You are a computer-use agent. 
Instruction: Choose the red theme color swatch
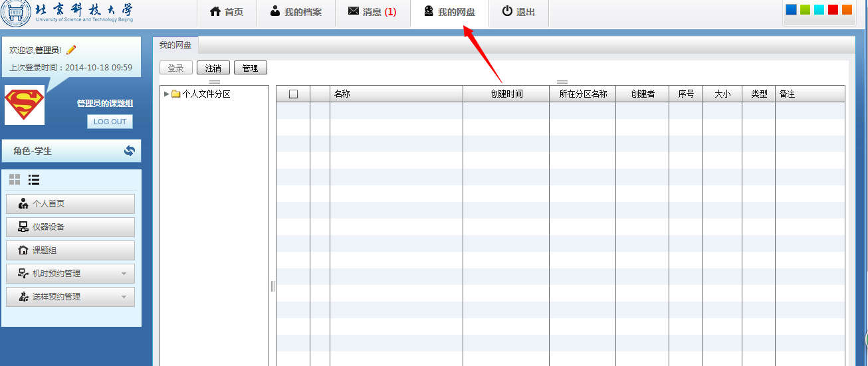pos(833,9)
